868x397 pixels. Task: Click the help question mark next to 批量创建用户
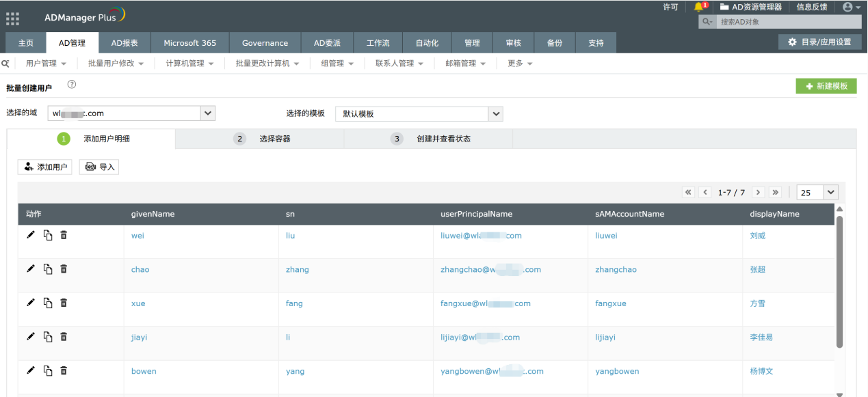[x=71, y=85]
